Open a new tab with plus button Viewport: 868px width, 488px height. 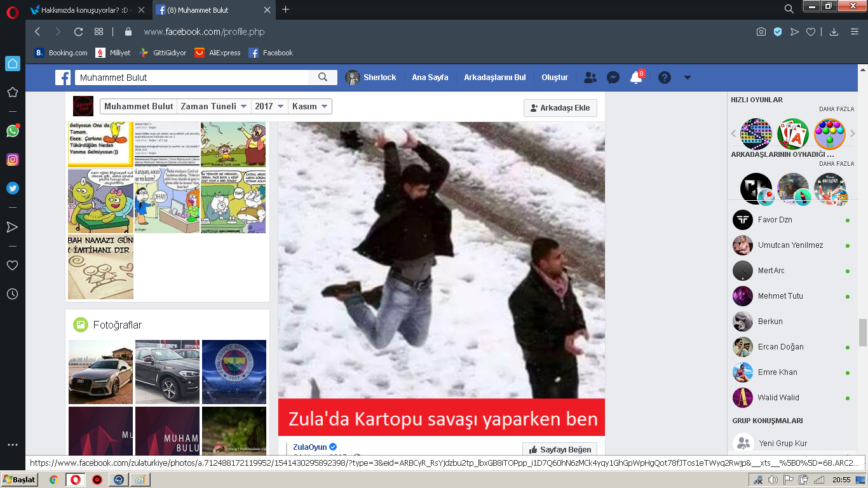pyautogui.click(x=285, y=10)
